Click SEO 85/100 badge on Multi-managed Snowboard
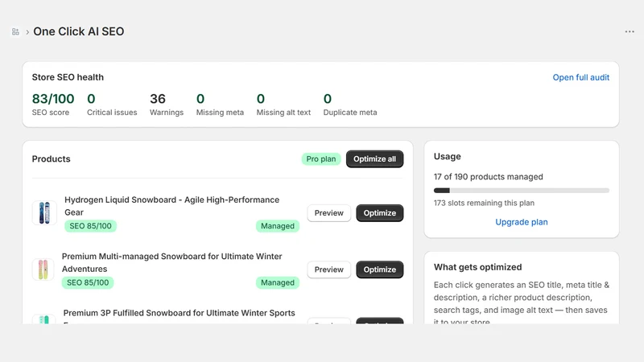 (x=88, y=283)
